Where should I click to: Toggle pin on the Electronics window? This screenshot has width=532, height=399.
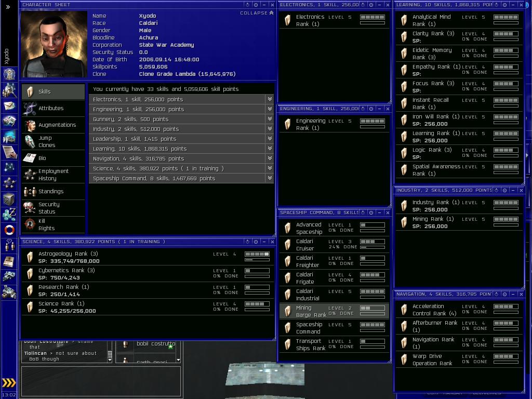[x=363, y=5]
